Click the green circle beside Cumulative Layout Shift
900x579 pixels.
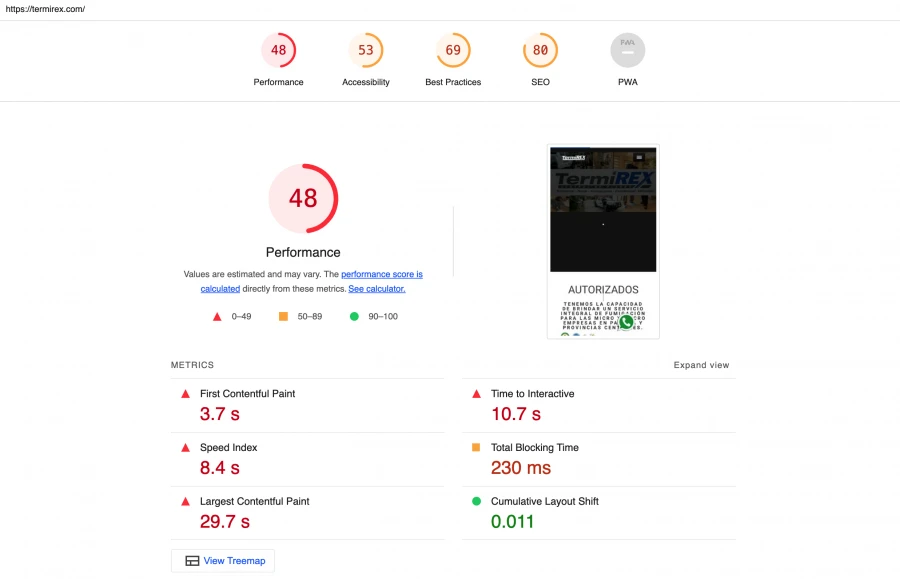[476, 501]
